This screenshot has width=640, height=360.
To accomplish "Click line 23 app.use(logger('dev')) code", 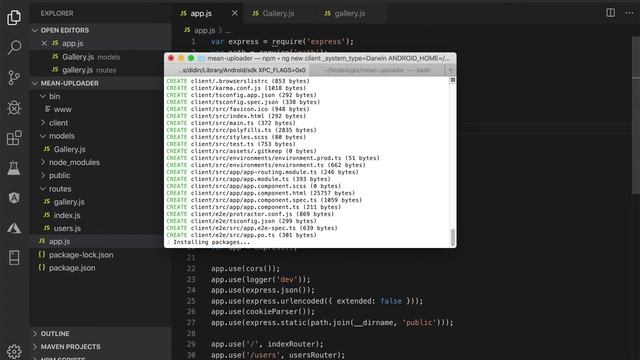I will click(260, 280).
